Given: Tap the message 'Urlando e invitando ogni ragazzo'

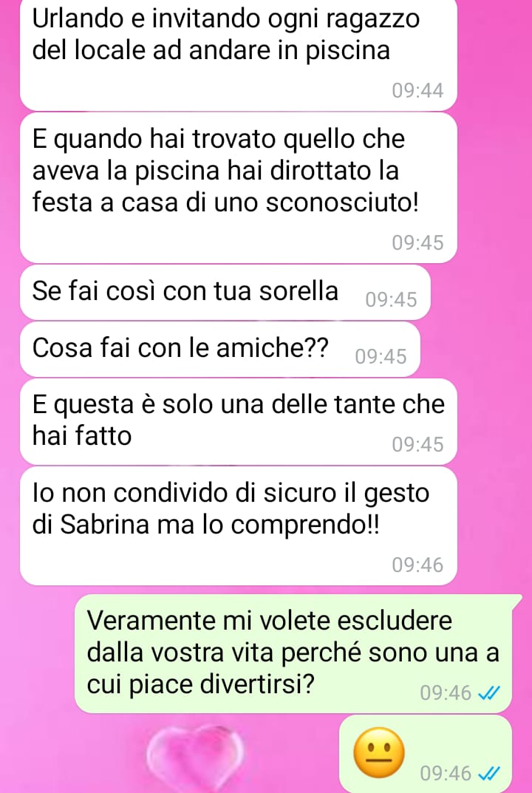Looking at the screenshot, I should [x=239, y=53].
